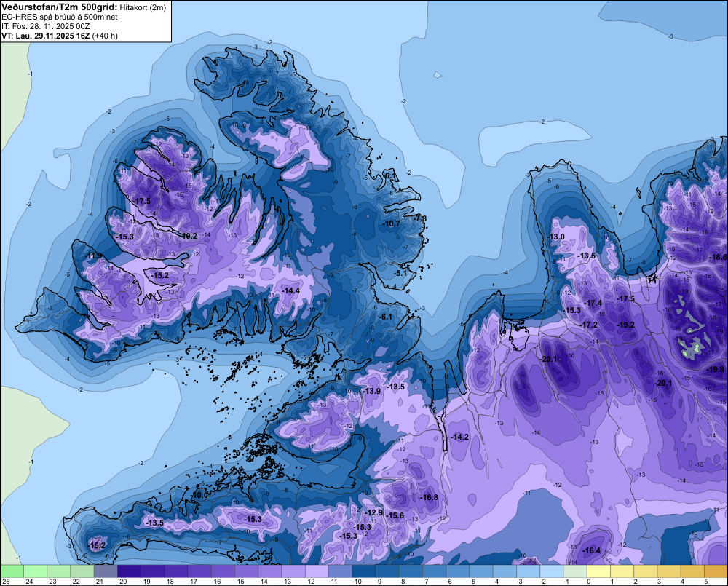Click the -7.3 temperature value on the map
The image size is (728, 586).
point(420,218)
